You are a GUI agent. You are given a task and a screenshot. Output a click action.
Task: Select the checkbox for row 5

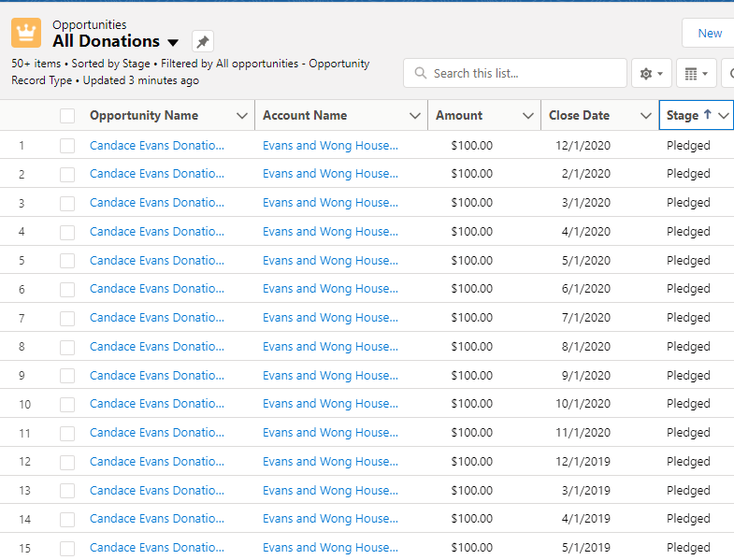coord(67,261)
